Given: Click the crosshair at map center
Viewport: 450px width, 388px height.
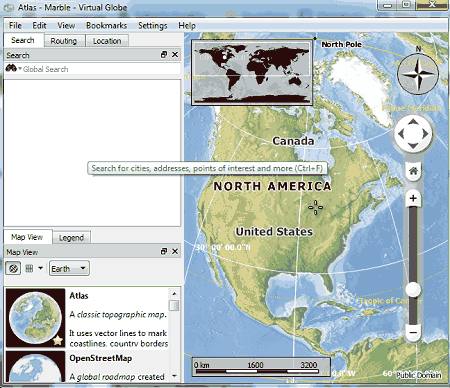Looking at the screenshot, I should pos(315,208).
